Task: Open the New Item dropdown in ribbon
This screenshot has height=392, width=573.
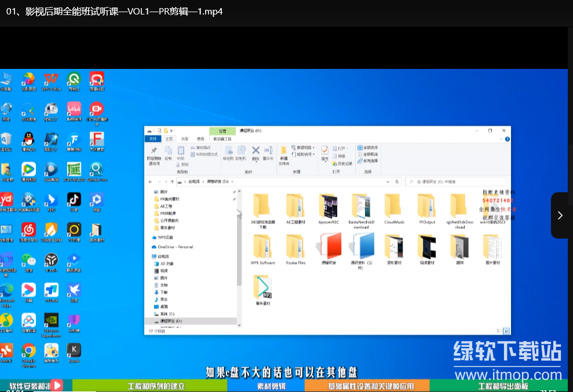Action: click(303, 148)
